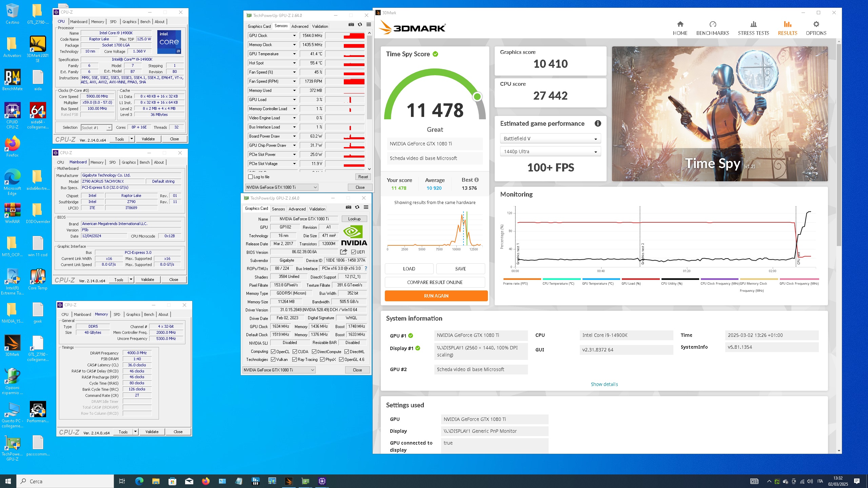Open Firefox desktop icon
This screenshot has width=868, height=488.
click(x=12, y=146)
